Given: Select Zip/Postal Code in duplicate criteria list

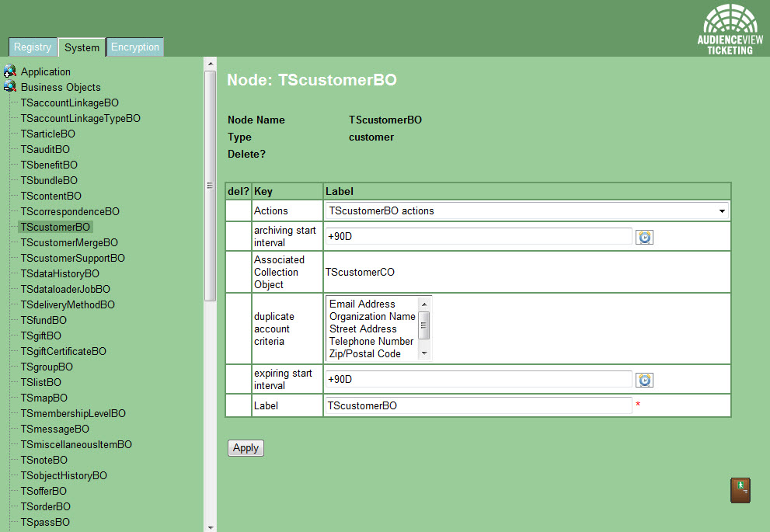Looking at the screenshot, I should click(x=365, y=353).
